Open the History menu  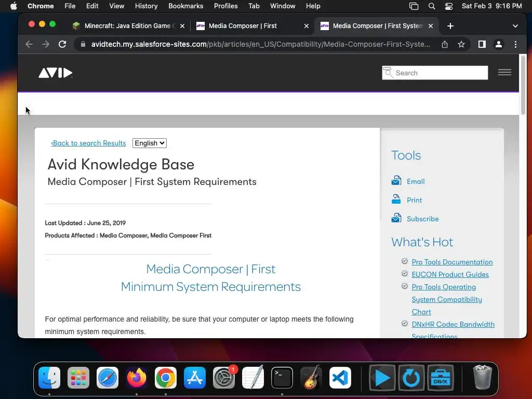[x=146, y=6]
